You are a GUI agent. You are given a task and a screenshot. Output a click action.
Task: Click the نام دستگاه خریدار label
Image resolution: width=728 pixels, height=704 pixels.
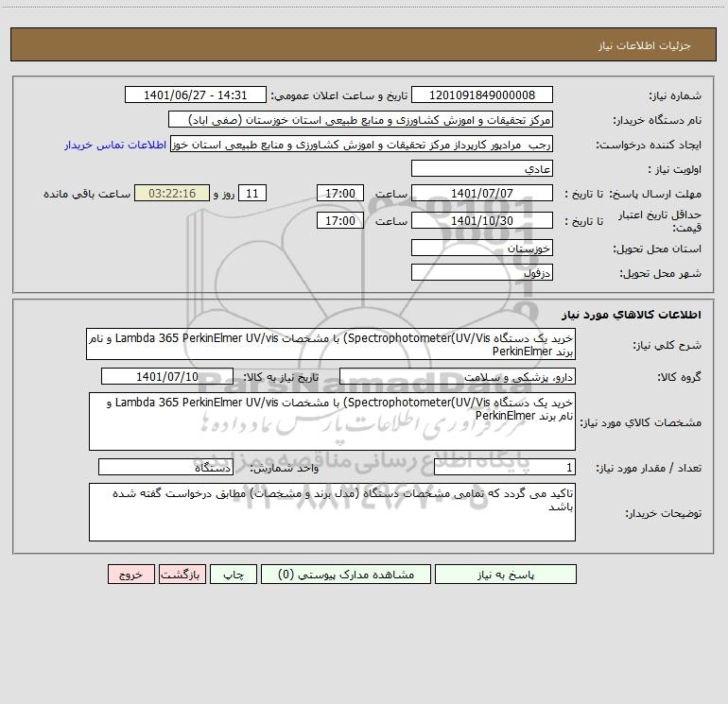(x=657, y=121)
